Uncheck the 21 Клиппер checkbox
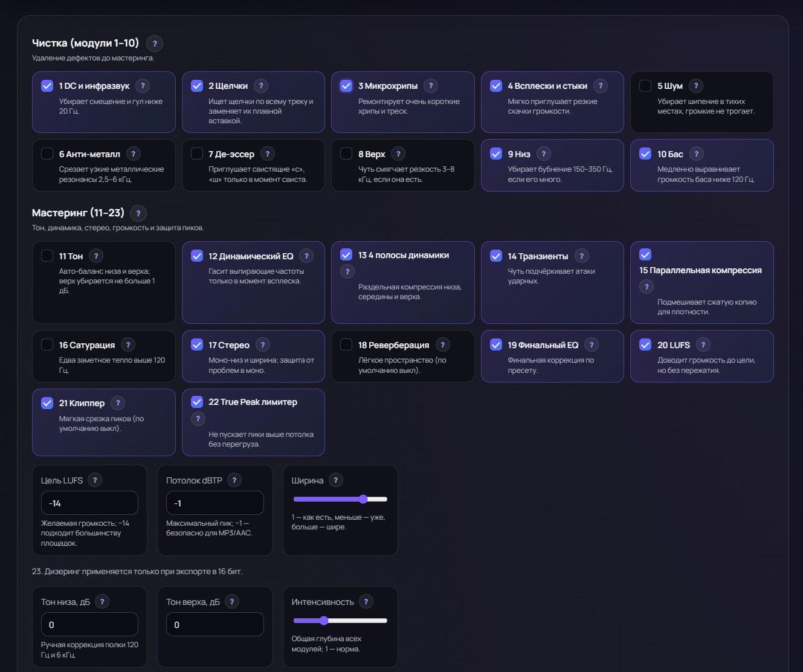803x672 pixels. (x=47, y=403)
